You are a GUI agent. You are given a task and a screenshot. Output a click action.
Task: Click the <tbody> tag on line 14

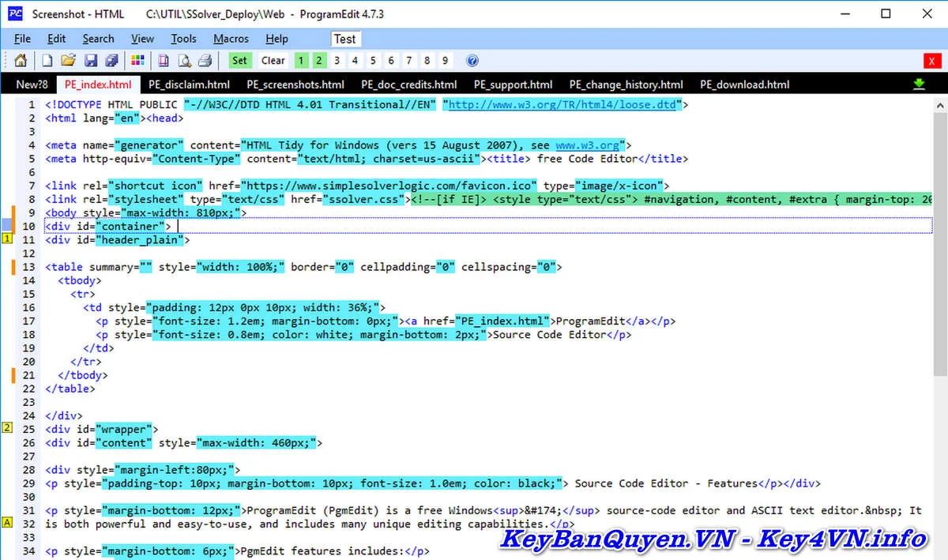[x=80, y=280]
